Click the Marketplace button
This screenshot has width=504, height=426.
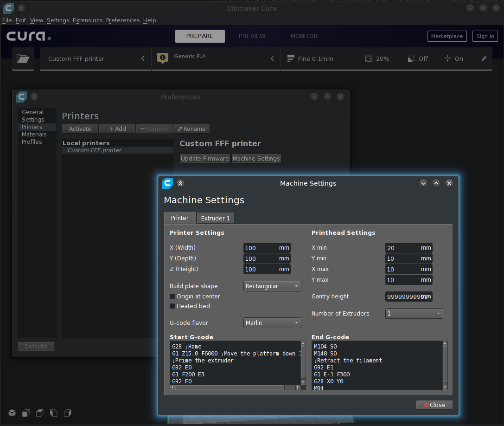(447, 36)
